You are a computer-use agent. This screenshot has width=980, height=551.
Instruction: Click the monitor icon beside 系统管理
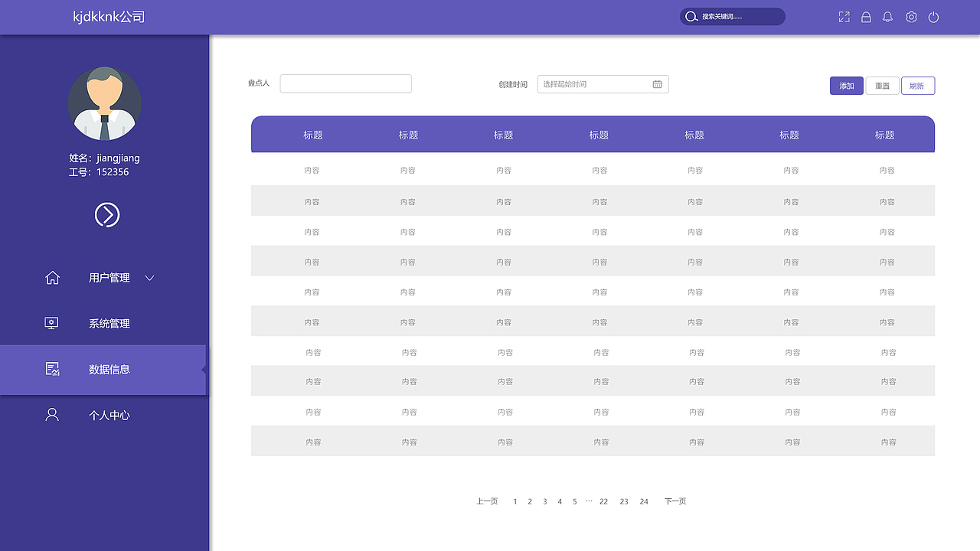tap(51, 323)
